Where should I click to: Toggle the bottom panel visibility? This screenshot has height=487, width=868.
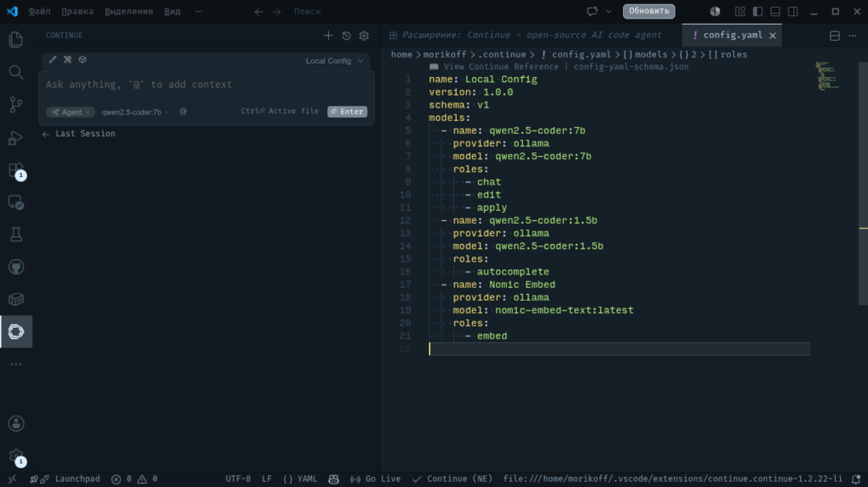776,11
